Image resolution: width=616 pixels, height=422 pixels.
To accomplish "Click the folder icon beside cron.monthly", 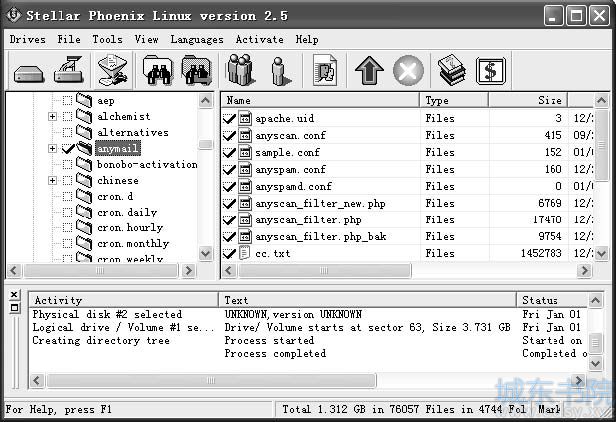I will tap(84, 243).
